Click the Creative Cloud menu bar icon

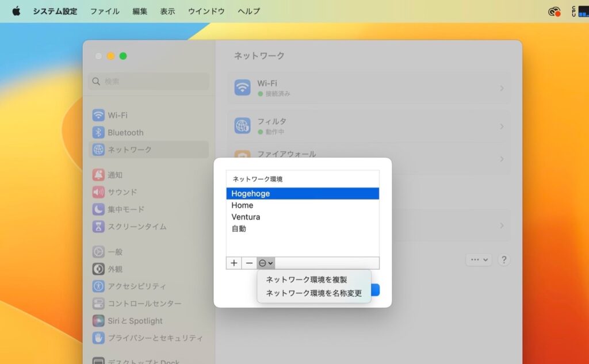[553, 10]
